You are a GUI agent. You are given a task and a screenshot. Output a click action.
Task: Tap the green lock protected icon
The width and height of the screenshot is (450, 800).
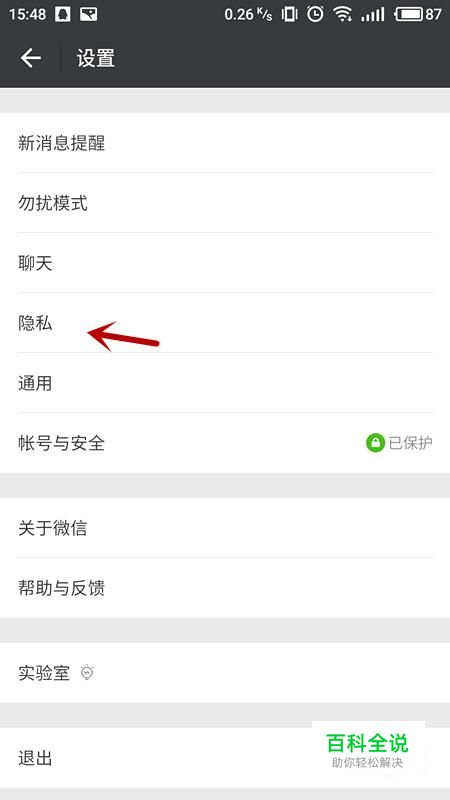coord(375,443)
